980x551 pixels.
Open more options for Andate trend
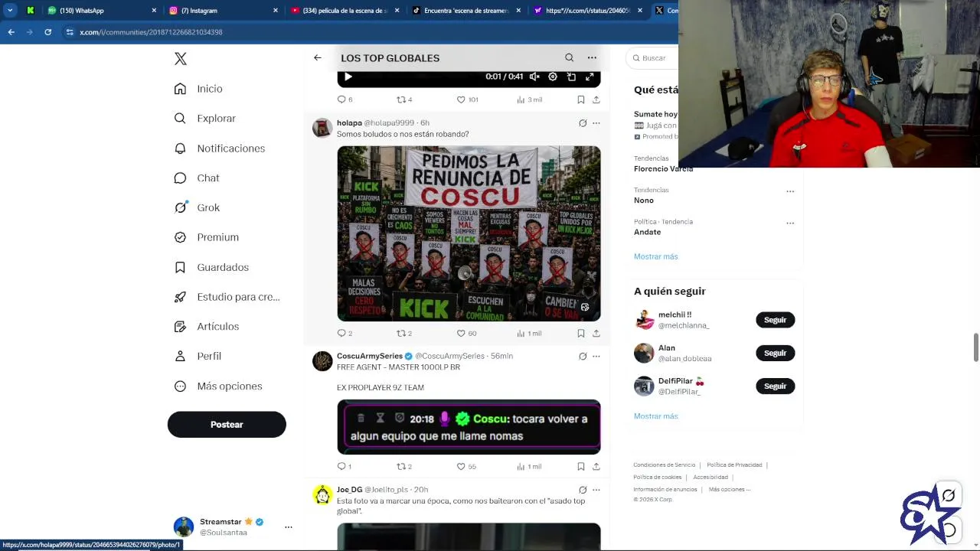click(x=790, y=223)
